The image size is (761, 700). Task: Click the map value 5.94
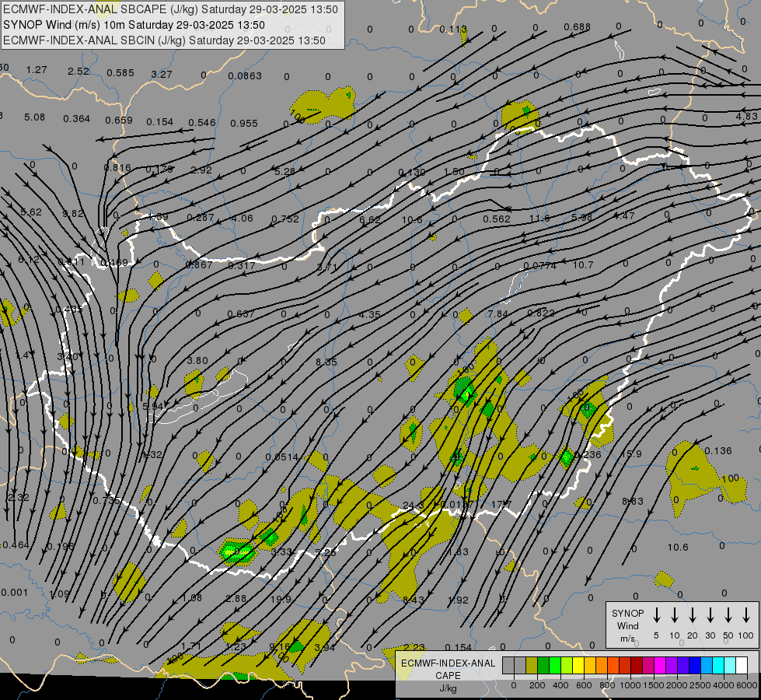(x=153, y=406)
